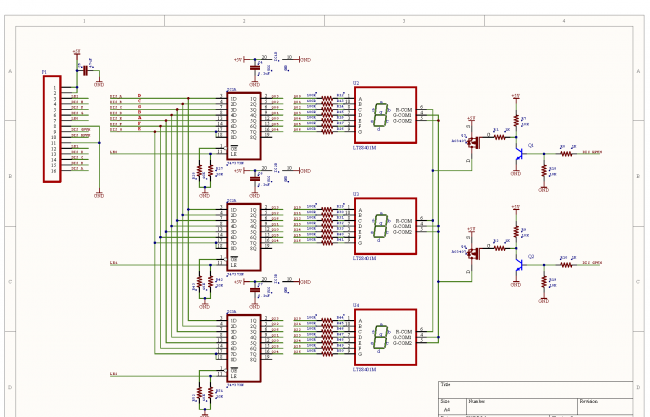Viewport: 650px width, 417px height.
Task: Click the decoupling capacitor above the top latch IC
Action: pyautogui.click(x=255, y=68)
